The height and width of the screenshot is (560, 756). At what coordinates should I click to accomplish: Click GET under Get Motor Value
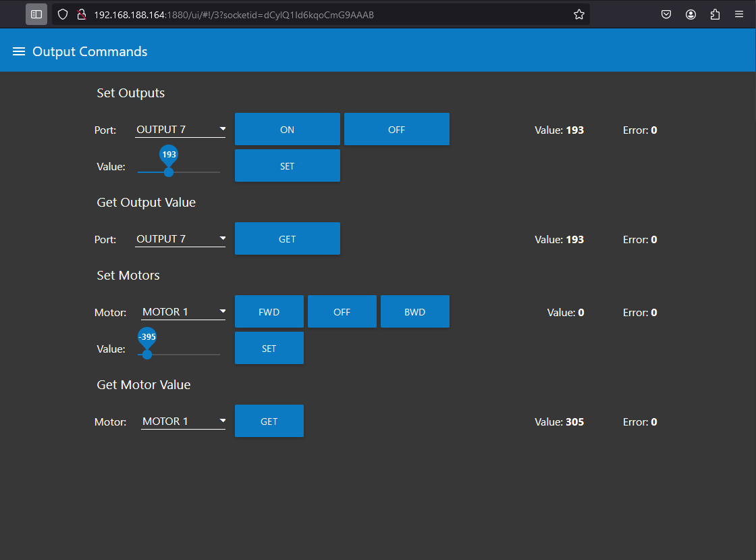click(x=269, y=421)
